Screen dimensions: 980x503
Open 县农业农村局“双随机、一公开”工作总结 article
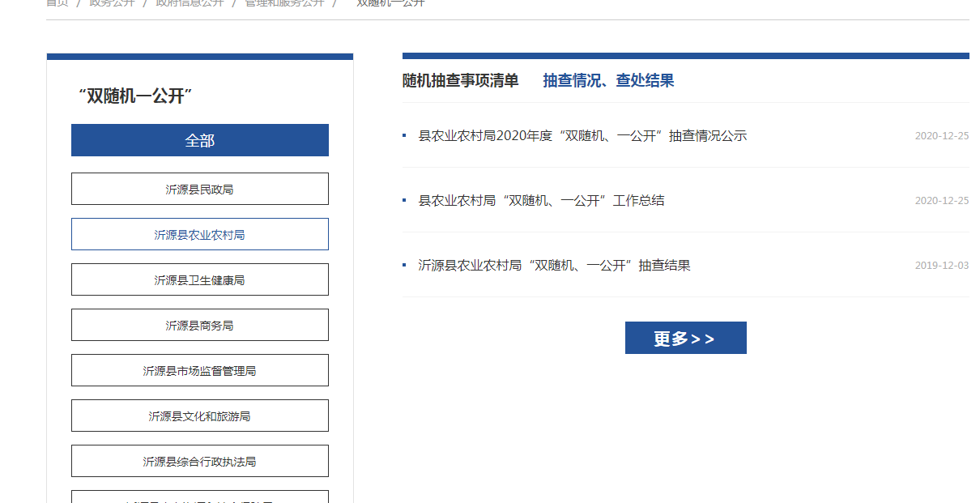pyautogui.click(x=541, y=201)
